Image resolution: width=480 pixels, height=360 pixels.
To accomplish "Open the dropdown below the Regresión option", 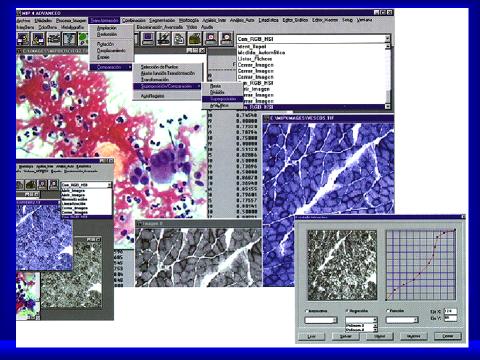I will tap(361, 320).
